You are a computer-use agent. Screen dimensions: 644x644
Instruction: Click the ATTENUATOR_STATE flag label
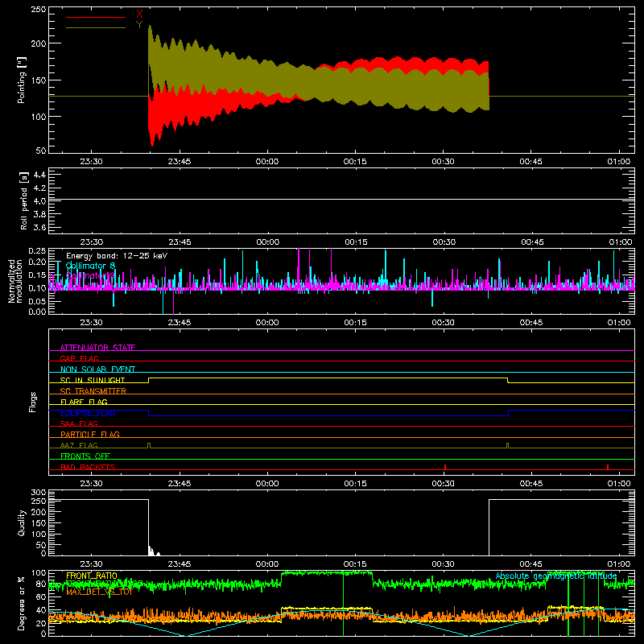coord(97,348)
